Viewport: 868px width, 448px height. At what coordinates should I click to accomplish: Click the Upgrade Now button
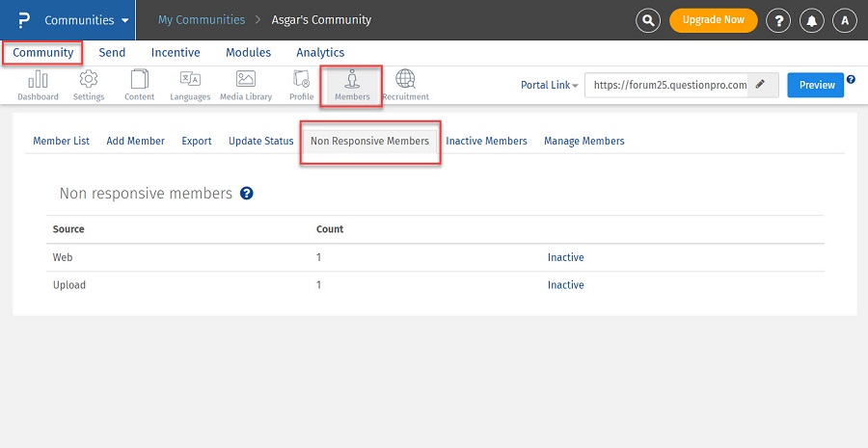(713, 20)
